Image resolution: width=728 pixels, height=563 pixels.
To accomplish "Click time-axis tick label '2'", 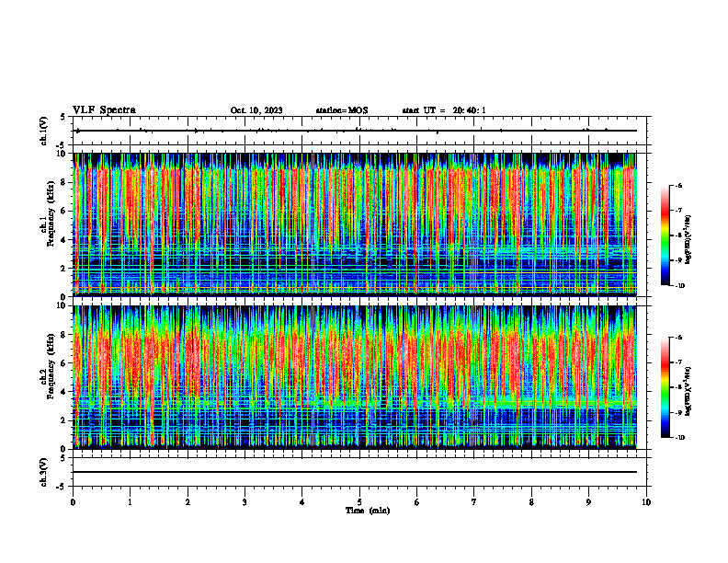I will click(x=188, y=502).
